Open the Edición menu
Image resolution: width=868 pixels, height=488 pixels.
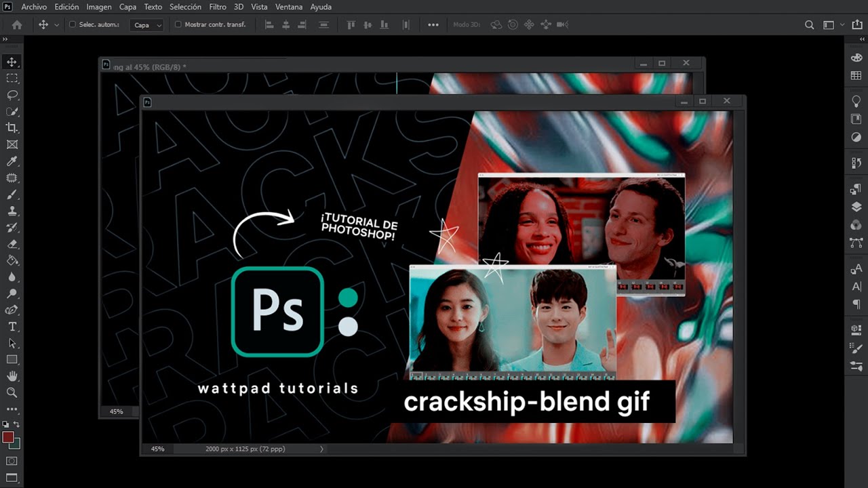66,7
